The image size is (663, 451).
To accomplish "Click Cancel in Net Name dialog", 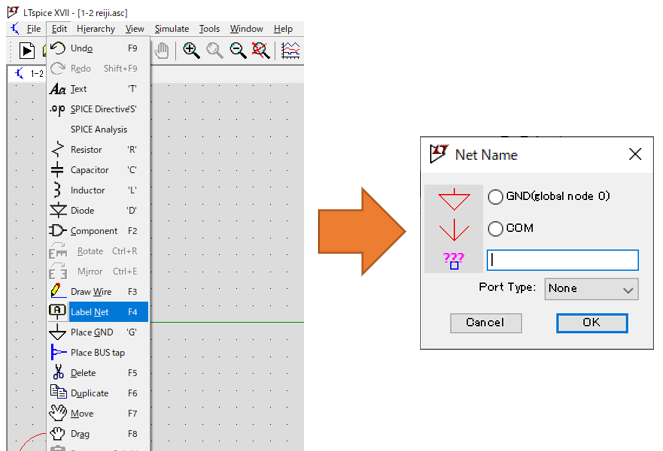I will pos(485,323).
